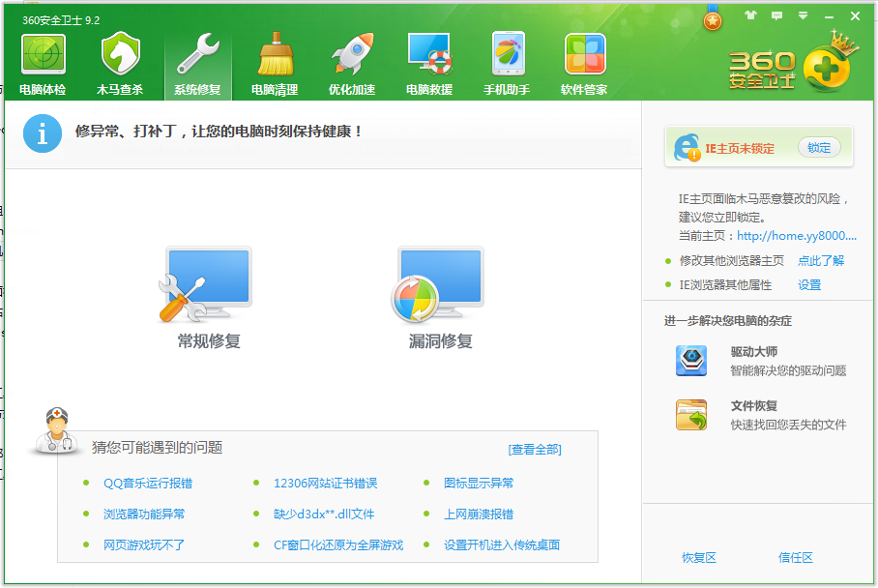This screenshot has width=878, height=588.
Task: Click IE浏览器其他属性 text
Action: pos(725,285)
